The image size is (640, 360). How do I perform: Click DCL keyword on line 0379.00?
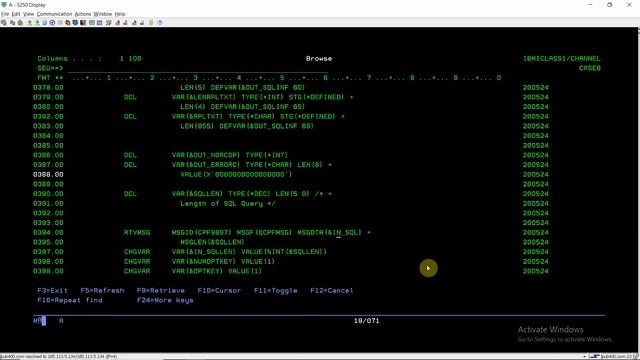(x=130, y=97)
